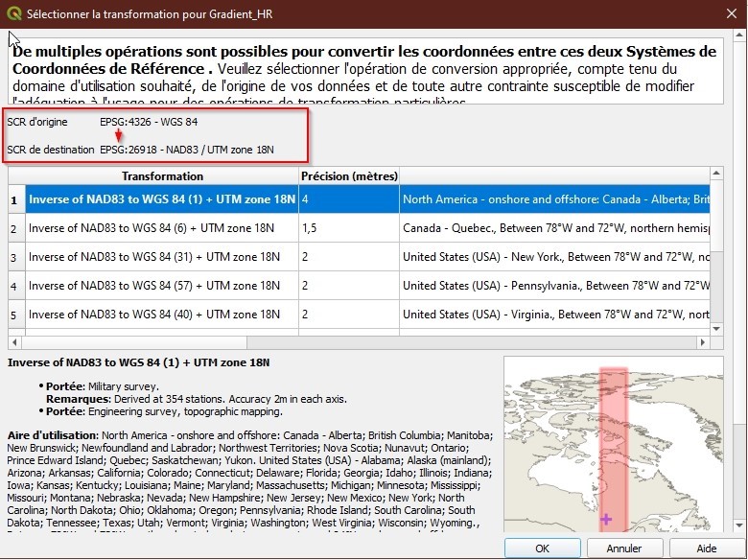Click the 'Précision (mètres)' column header
Screen dimensions: 748x560
(x=349, y=176)
